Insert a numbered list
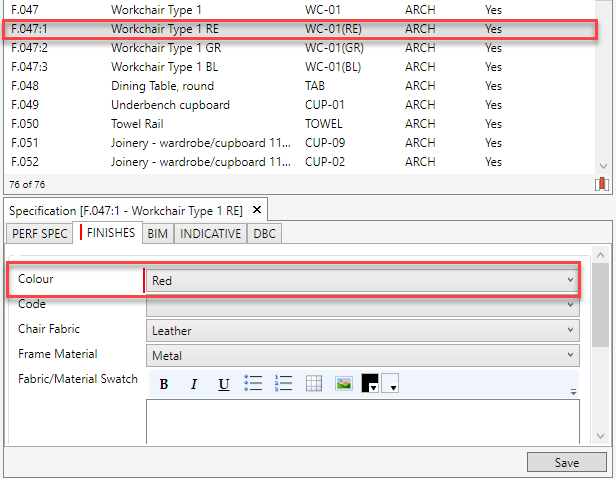This screenshot has width=616, height=479. (x=283, y=384)
